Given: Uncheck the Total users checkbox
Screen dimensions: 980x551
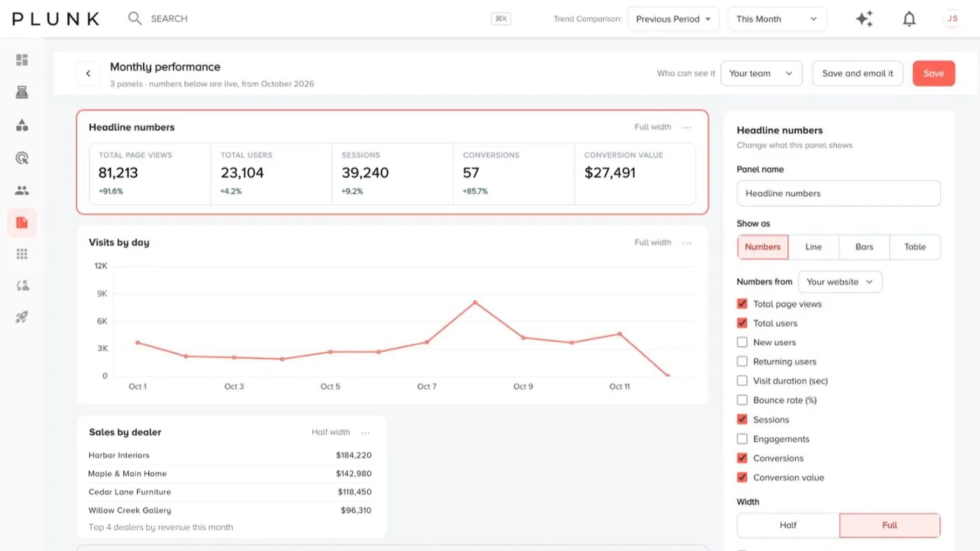Looking at the screenshot, I should pos(742,323).
